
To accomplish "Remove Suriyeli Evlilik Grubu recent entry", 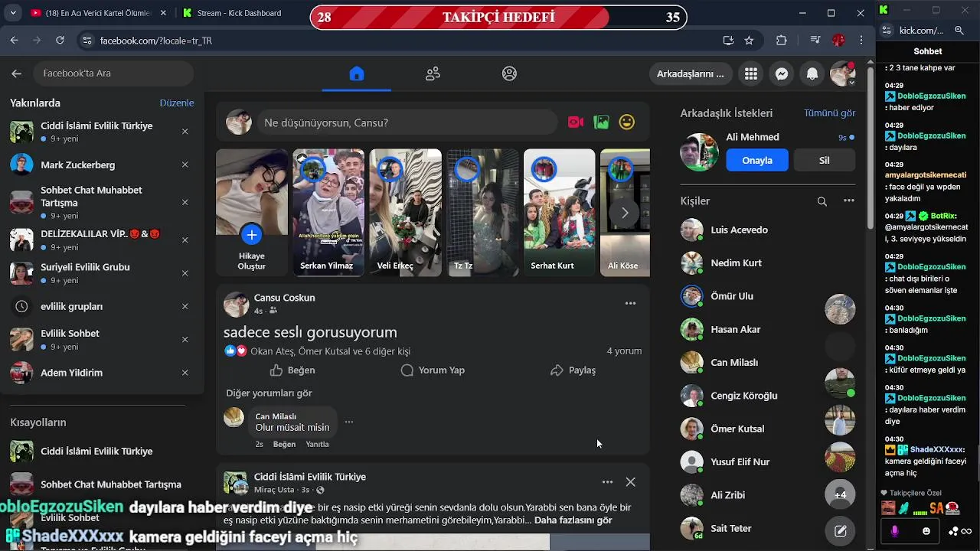I will 185,273.
